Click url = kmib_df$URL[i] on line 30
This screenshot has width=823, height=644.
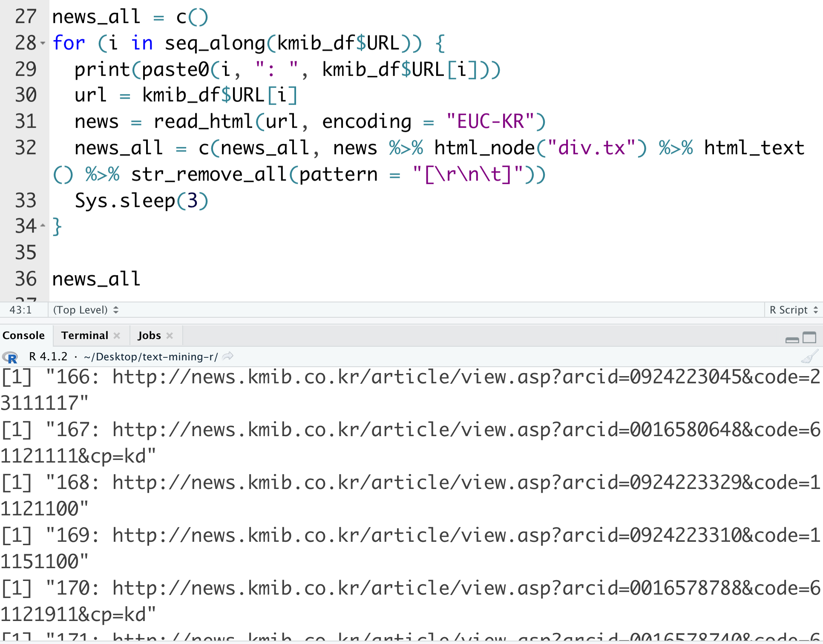click(x=186, y=95)
